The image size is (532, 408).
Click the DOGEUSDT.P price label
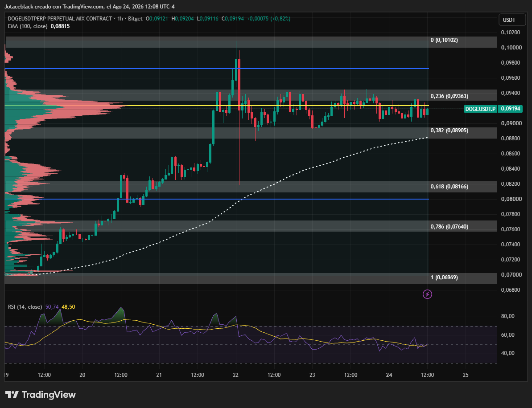click(480, 109)
